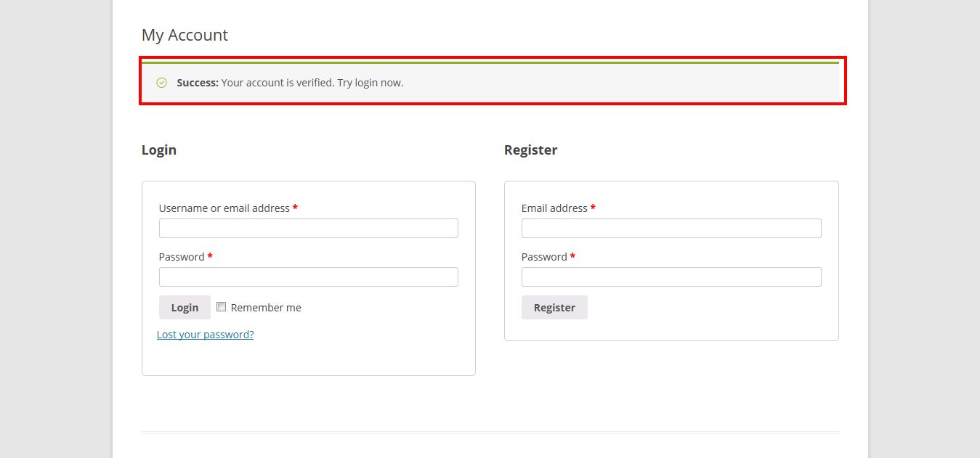Image resolution: width=980 pixels, height=458 pixels.
Task: Click the My Account page heading
Action: pos(185,35)
